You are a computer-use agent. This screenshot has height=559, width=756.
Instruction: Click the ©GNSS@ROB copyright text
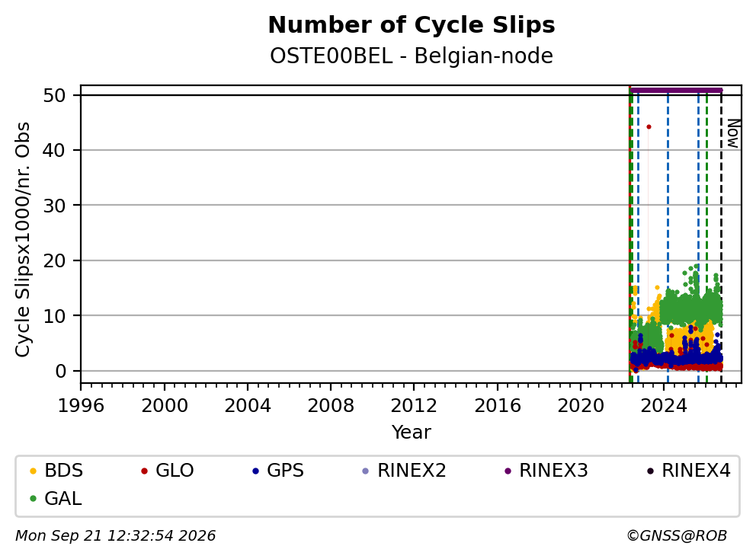[677, 536]
